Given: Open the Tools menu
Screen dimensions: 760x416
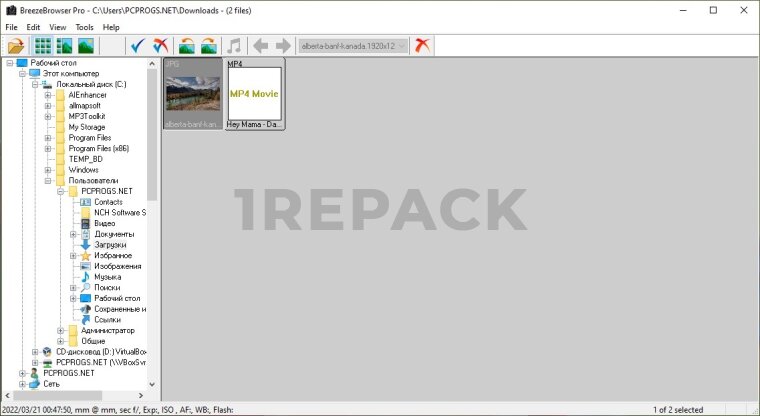Looking at the screenshot, I should pos(84,27).
